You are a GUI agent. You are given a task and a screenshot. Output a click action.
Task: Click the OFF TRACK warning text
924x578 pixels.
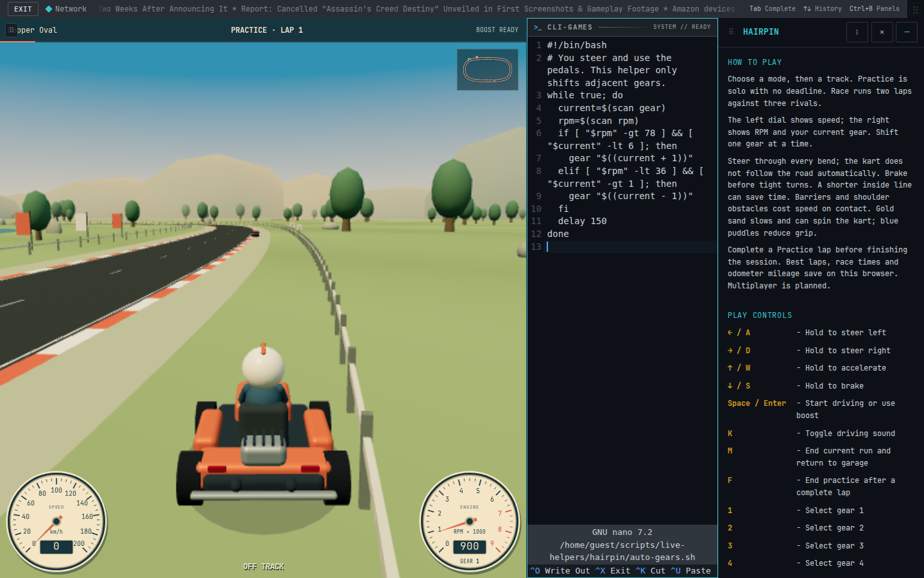pyautogui.click(x=264, y=566)
